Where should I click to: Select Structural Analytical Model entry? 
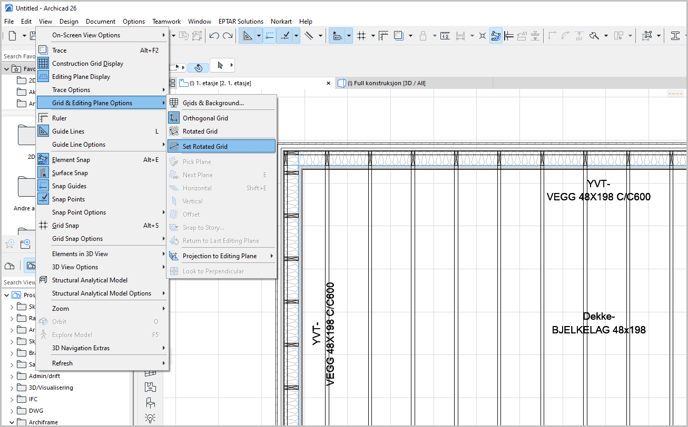pyautogui.click(x=102, y=280)
